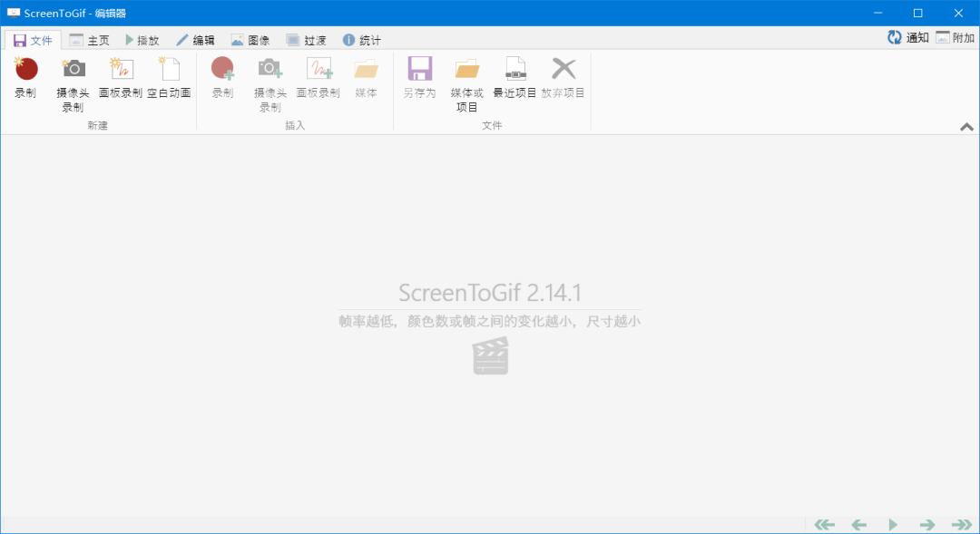This screenshot has height=534, width=980.
Task: Open the 图像 ribbon tab
Action: coord(250,40)
